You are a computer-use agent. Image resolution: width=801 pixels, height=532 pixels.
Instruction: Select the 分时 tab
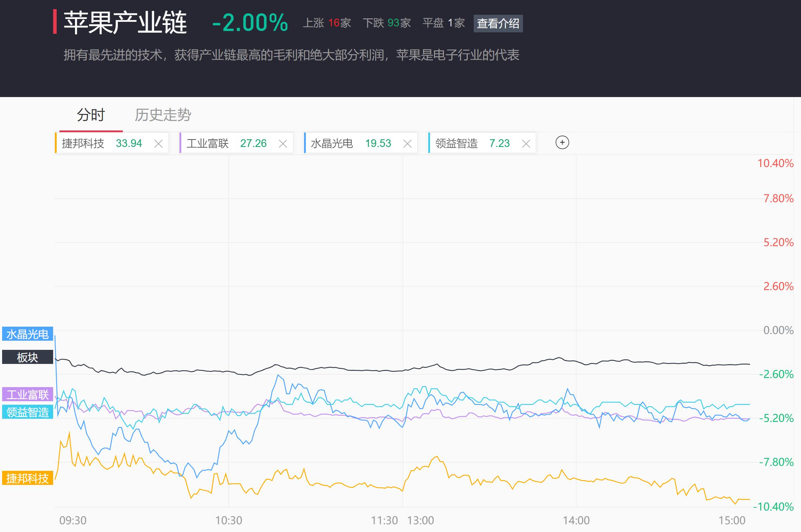[x=91, y=115]
